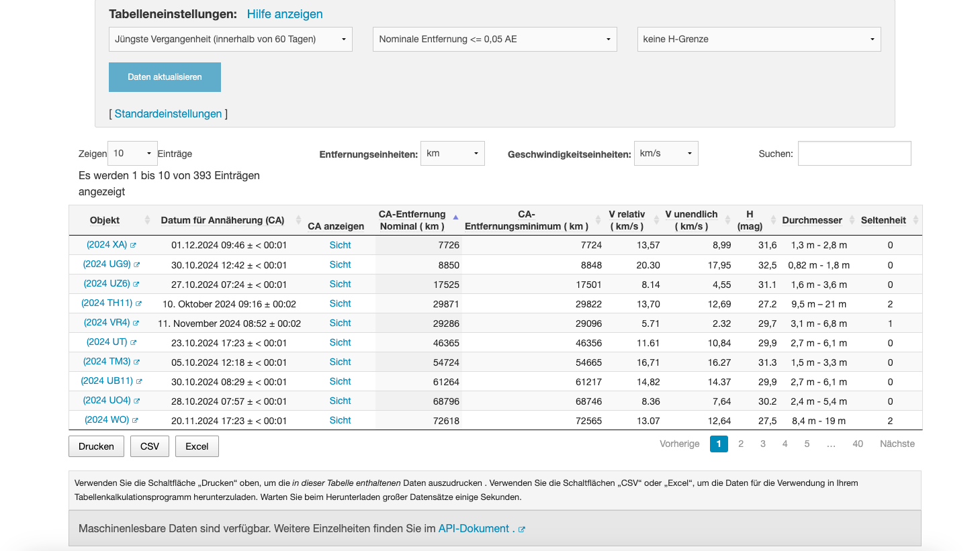Click Sicht link in 2024 UT row
Image resolution: width=980 pixels, height=551 pixels.
tap(341, 343)
